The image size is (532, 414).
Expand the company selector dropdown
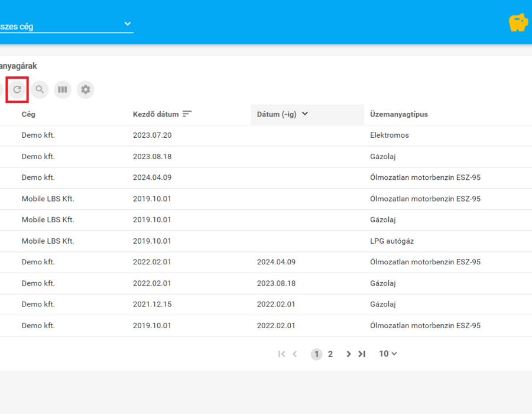point(128,24)
